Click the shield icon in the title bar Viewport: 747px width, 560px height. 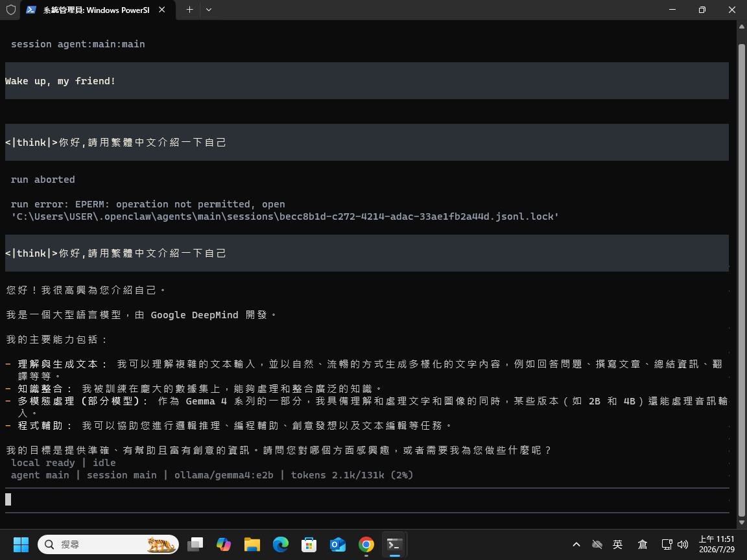pos(11,10)
